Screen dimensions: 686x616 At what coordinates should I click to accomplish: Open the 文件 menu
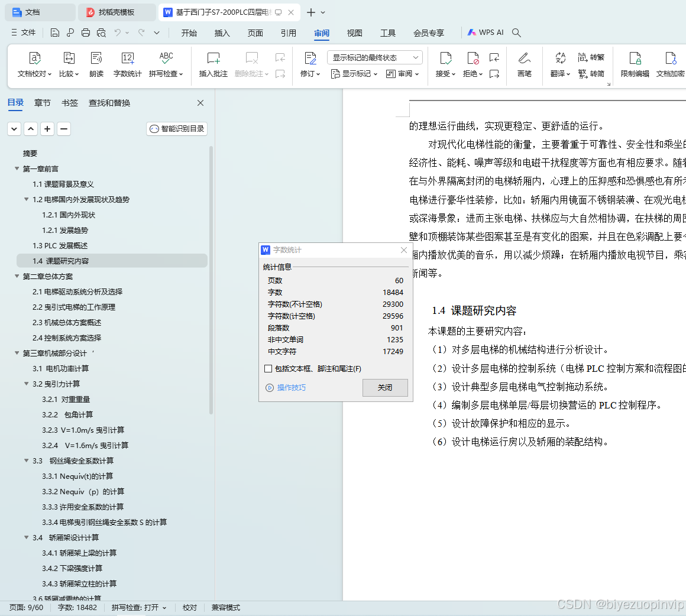pyautogui.click(x=24, y=33)
